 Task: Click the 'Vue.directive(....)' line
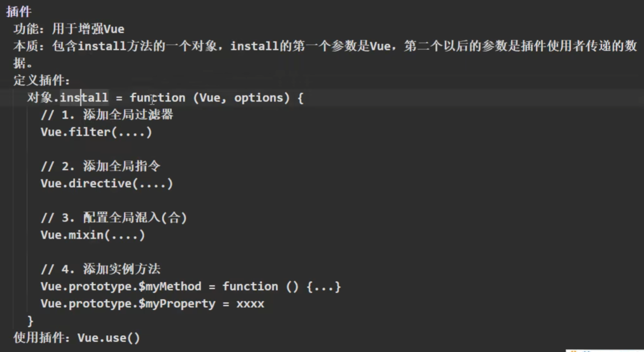[107, 183]
